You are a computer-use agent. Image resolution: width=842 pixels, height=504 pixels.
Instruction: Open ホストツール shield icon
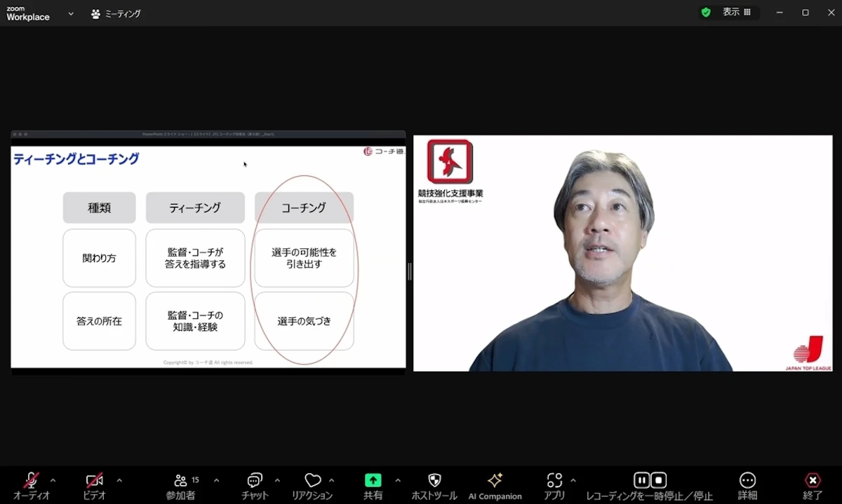click(434, 480)
